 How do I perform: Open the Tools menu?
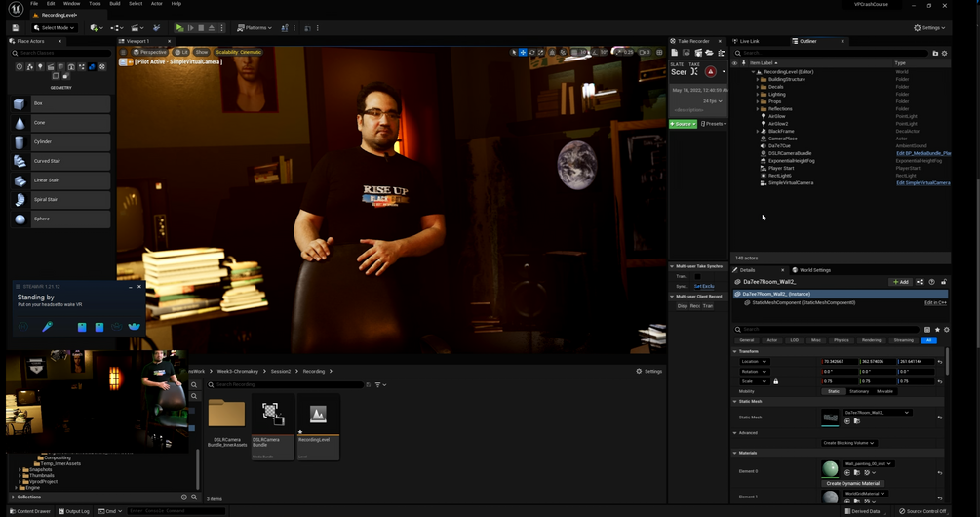[95, 4]
